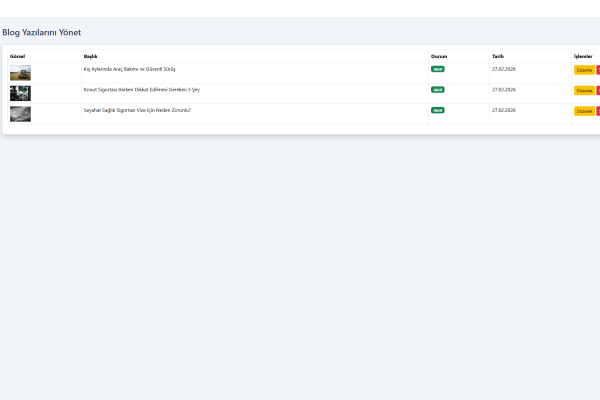Click the Durum column header
The image size is (600, 400).
click(x=439, y=56)
